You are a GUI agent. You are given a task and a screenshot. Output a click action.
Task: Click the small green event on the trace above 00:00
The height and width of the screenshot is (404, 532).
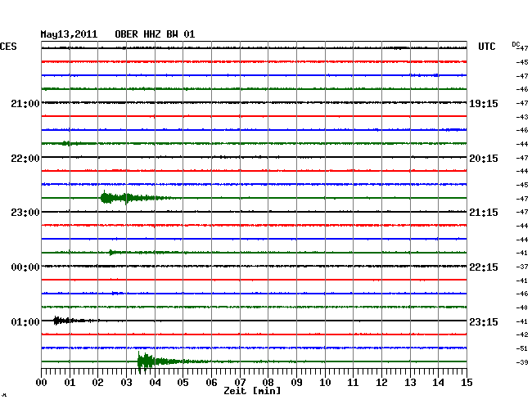113,253
